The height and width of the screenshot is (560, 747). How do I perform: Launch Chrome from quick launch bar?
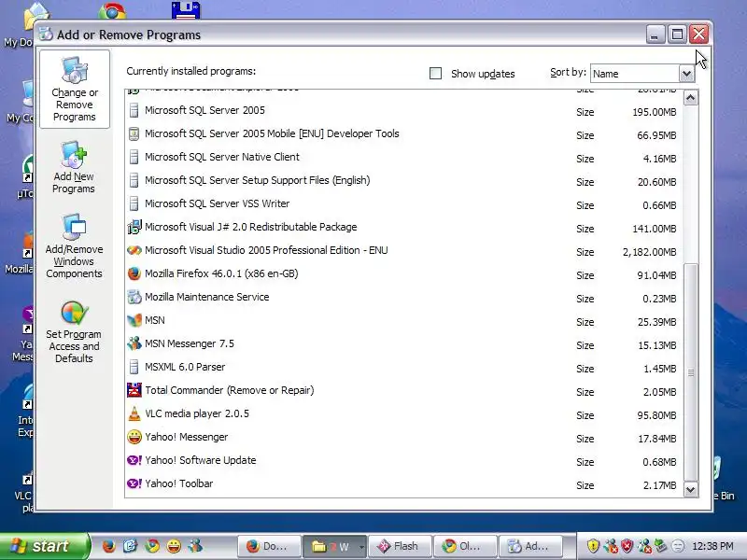pyautogui.click(x=152, y=546)
